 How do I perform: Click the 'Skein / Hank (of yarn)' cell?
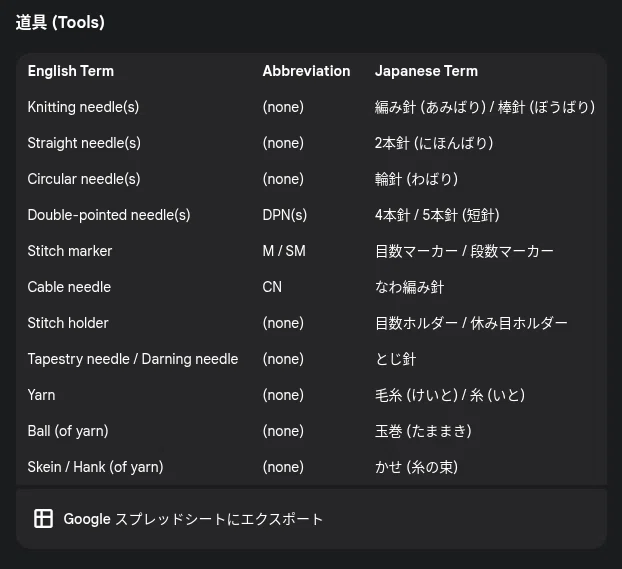coord(95,467)
